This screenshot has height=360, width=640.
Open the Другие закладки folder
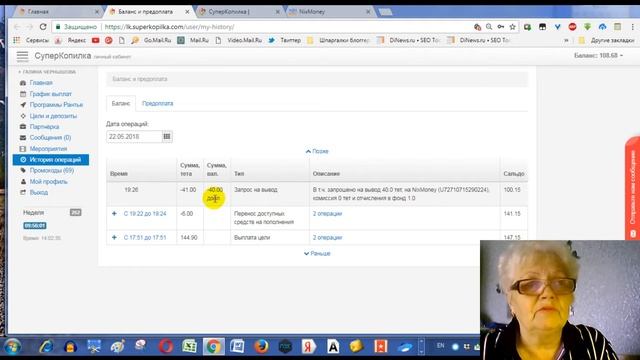tap(607, 40)
